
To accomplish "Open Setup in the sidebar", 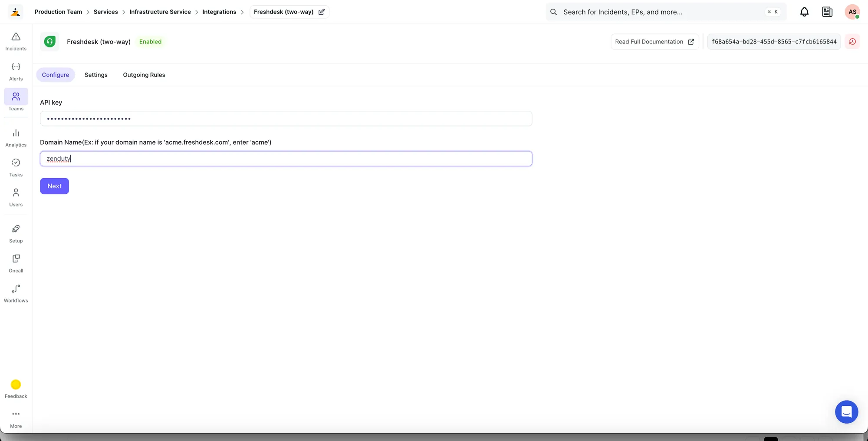I will click(16, 234).
